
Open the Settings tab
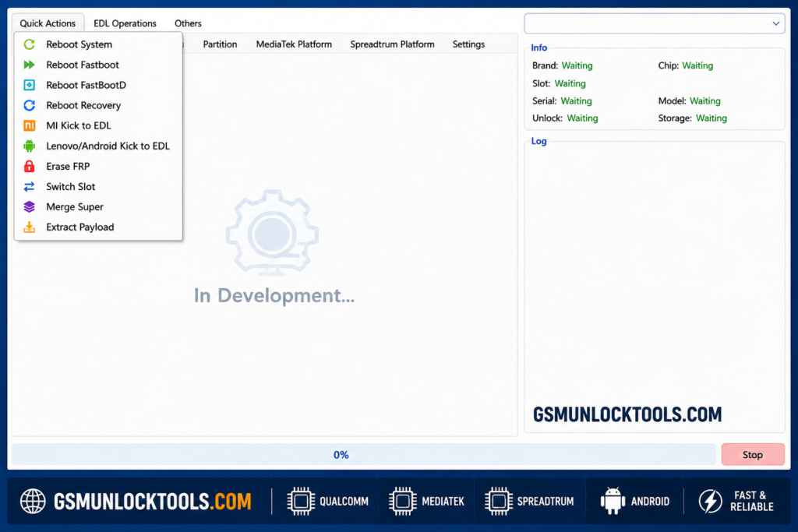coord(468,44)
